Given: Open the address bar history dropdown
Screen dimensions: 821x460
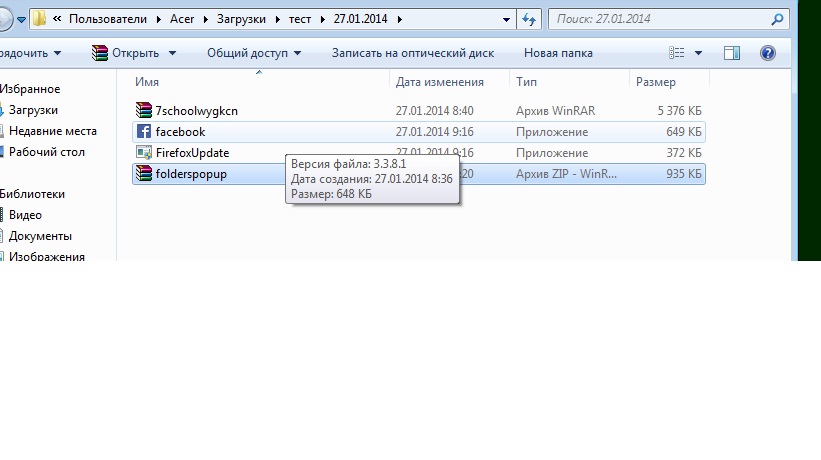Looking at the screenshot, I should click(x=505, y=19).
